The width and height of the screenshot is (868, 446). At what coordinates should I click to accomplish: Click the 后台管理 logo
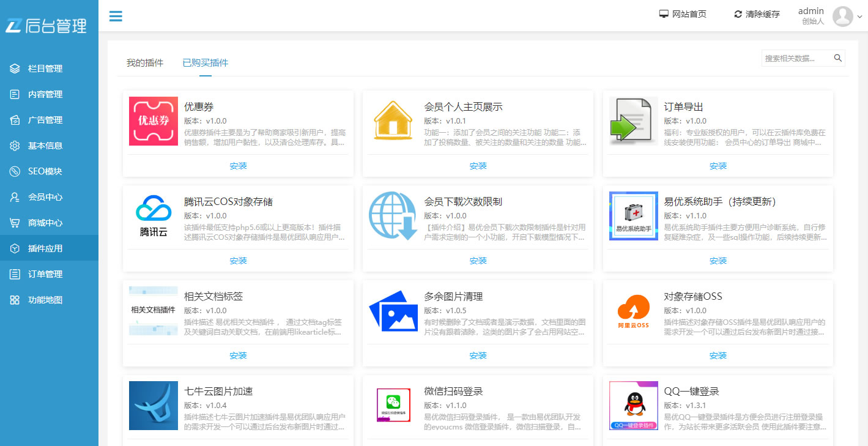coord(47,26)
